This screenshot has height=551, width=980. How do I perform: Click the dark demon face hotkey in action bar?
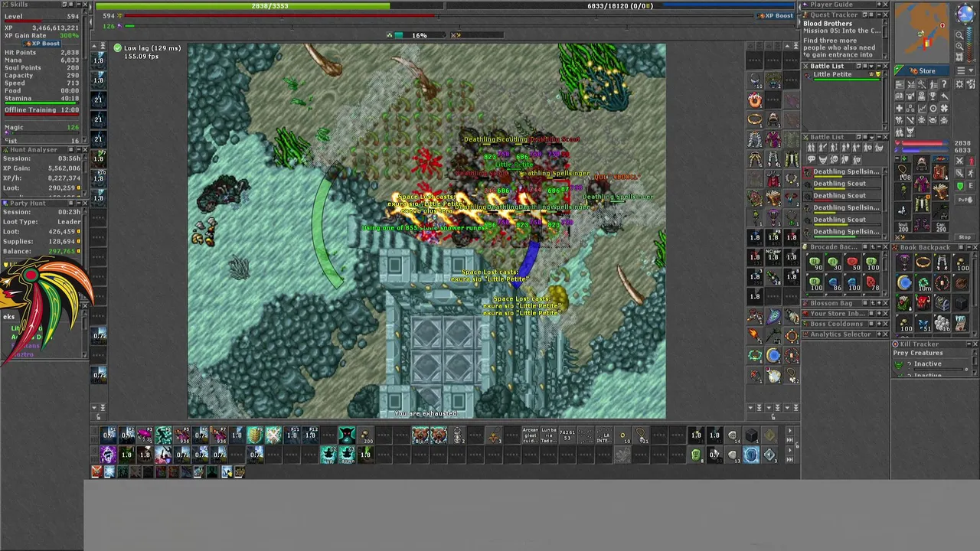tap(347, 436)
